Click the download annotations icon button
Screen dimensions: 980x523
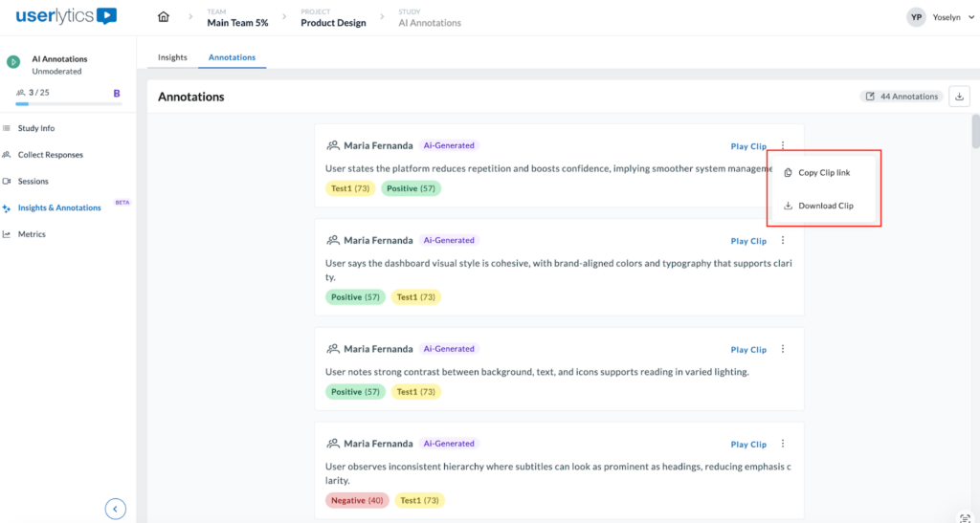(x=960, y=97)
